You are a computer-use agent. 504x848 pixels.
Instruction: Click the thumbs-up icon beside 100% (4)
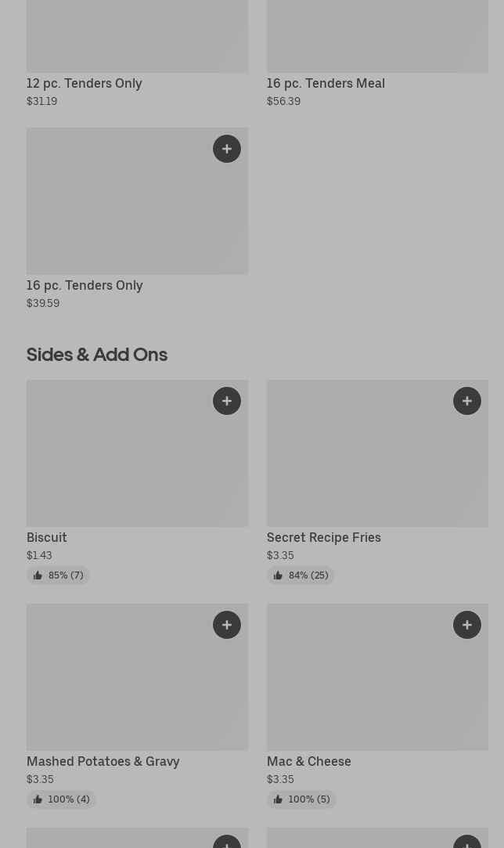click(x=38, y=799)
